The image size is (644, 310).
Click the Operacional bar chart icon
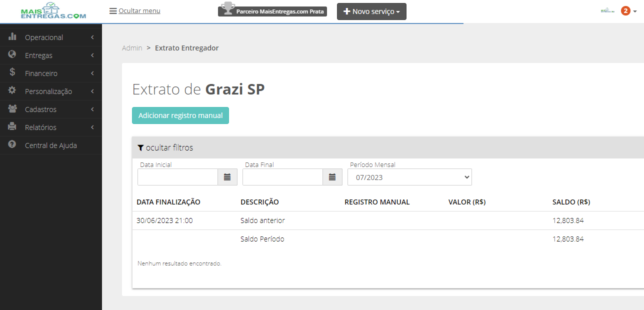12,36
